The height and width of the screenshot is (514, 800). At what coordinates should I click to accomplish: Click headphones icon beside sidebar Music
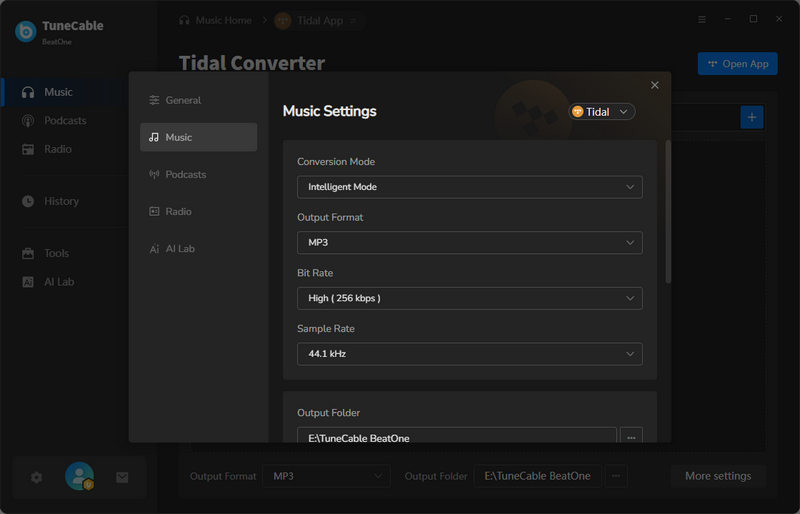(x=28, y=92)
